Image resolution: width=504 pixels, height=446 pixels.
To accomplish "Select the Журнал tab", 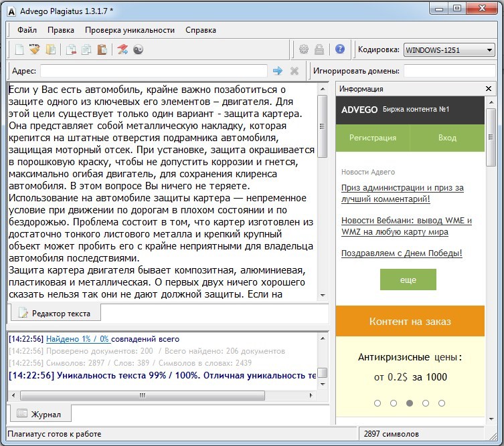I will (x=41, y=414).
